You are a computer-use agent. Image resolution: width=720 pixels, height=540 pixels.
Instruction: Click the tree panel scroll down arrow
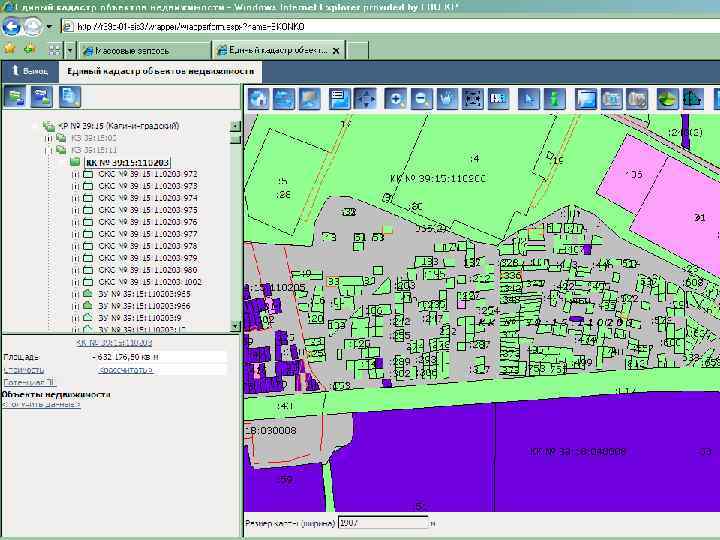235,325
